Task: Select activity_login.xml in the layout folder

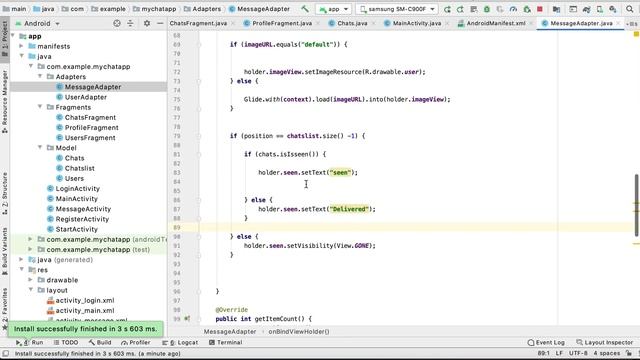Action: (80, 300)
